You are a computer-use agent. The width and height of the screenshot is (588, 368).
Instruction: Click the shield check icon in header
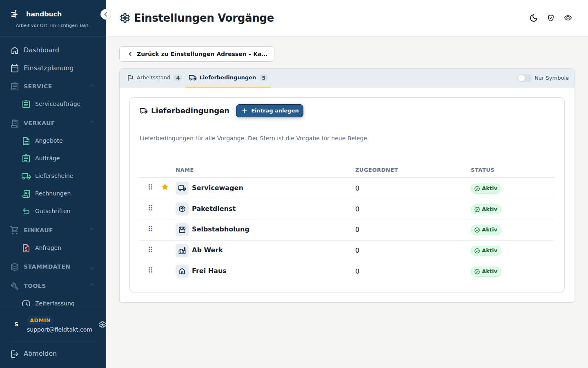coord(551,18)
